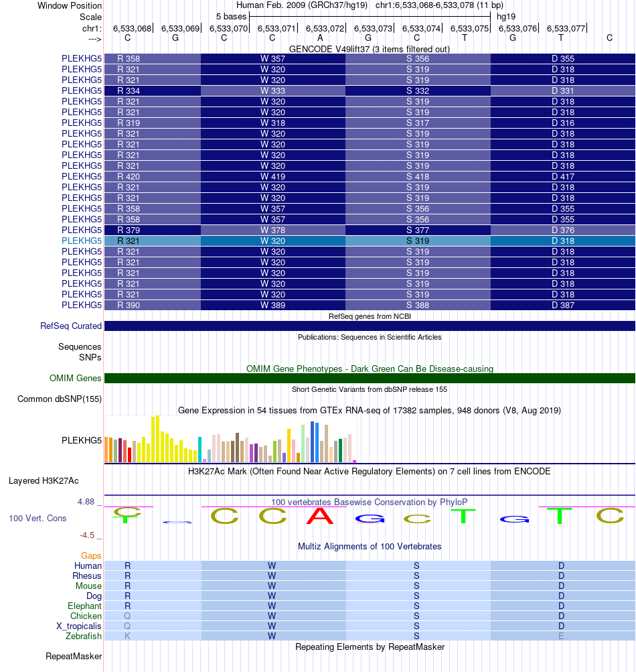Click codon 'R 334' in GENCODE track
The height and width of the screenshot is (672, 636).
(x=129, y=91)
